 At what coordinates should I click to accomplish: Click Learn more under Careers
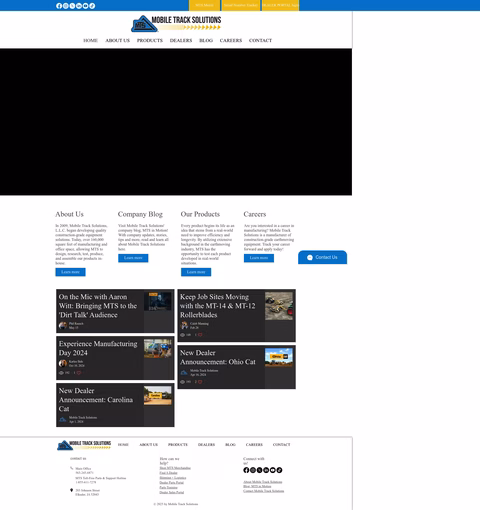pyautogui.click(x=259, y=258)
